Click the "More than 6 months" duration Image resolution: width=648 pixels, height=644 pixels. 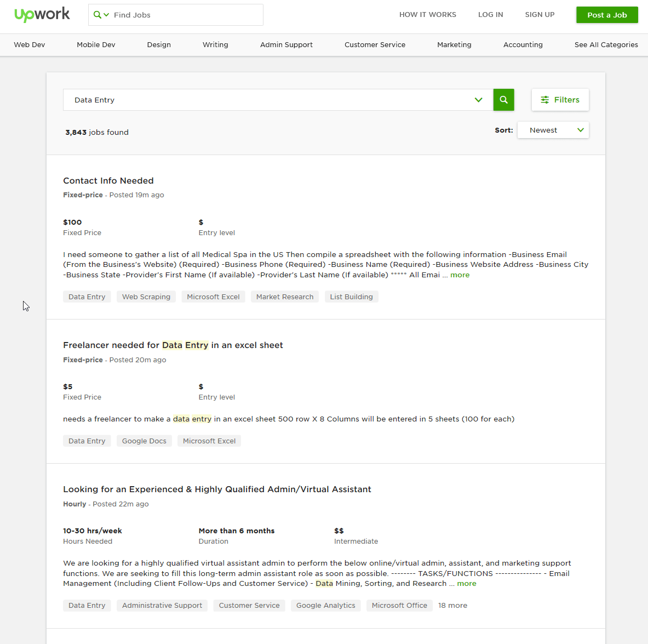(x=237, y=531)
